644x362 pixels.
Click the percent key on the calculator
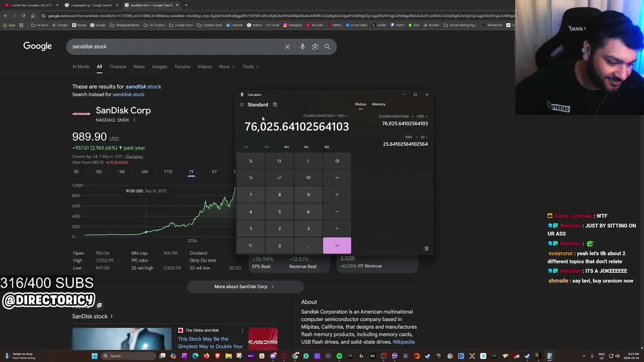point(251,161)
